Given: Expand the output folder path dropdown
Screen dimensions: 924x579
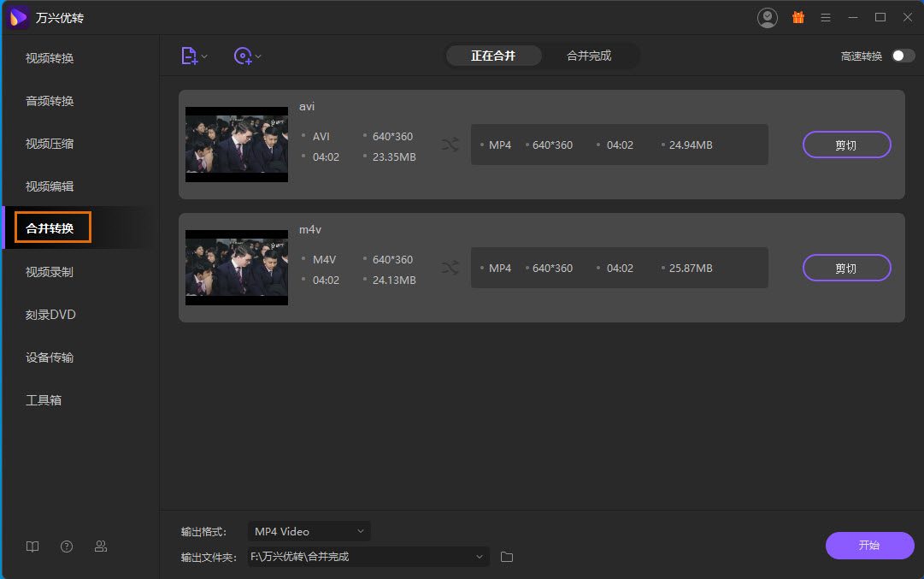Looking at the screenshot, I should click(x=479, y=557).
